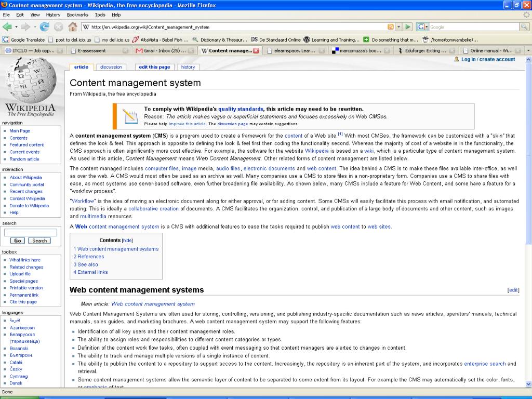Click the RSS feed icon in address bar
Screen dimensions: 532x399
pyautogui.click(x=391, y=27)
